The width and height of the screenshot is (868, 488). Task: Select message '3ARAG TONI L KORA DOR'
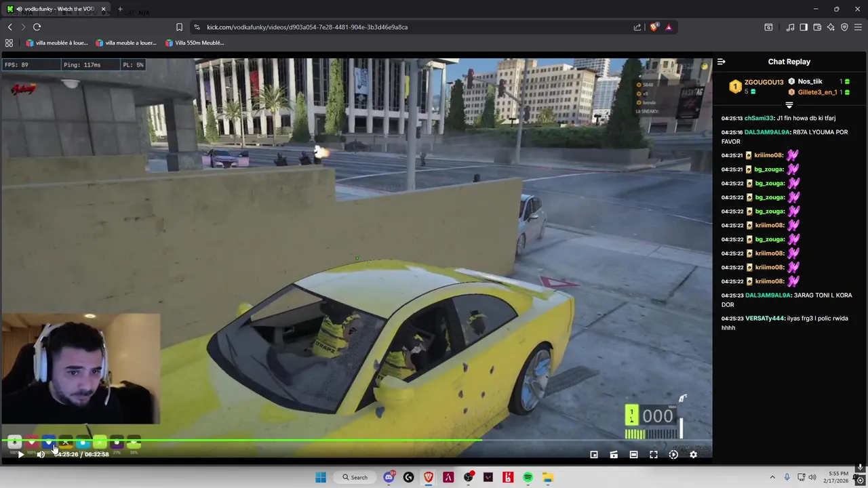point(787,300)
